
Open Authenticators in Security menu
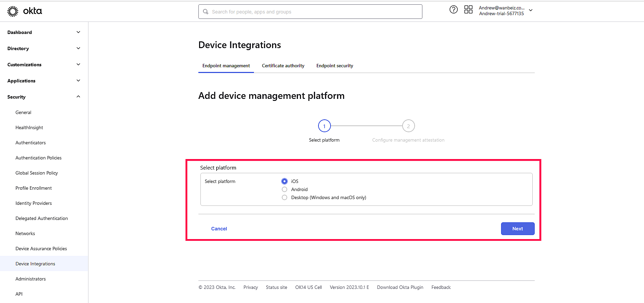point(31,143)
